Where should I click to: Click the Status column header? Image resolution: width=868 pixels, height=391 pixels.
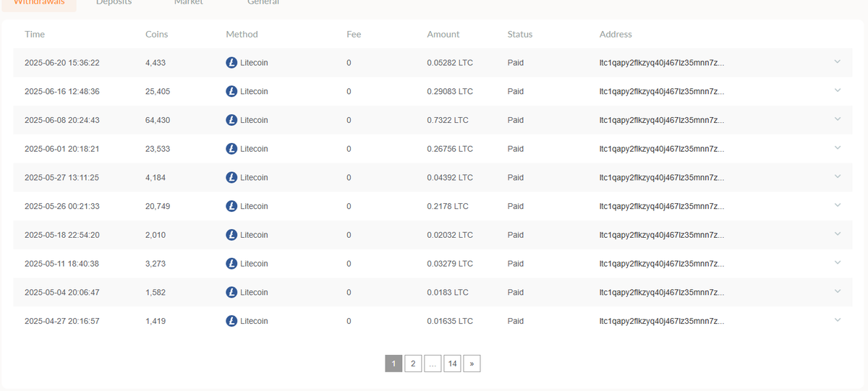(x=520, y=34)
